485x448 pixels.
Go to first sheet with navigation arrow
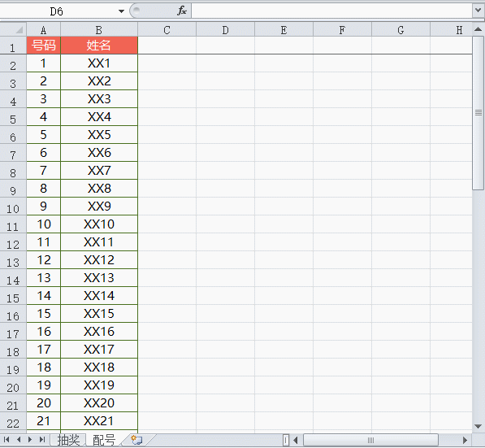click(x=6, y=440)
